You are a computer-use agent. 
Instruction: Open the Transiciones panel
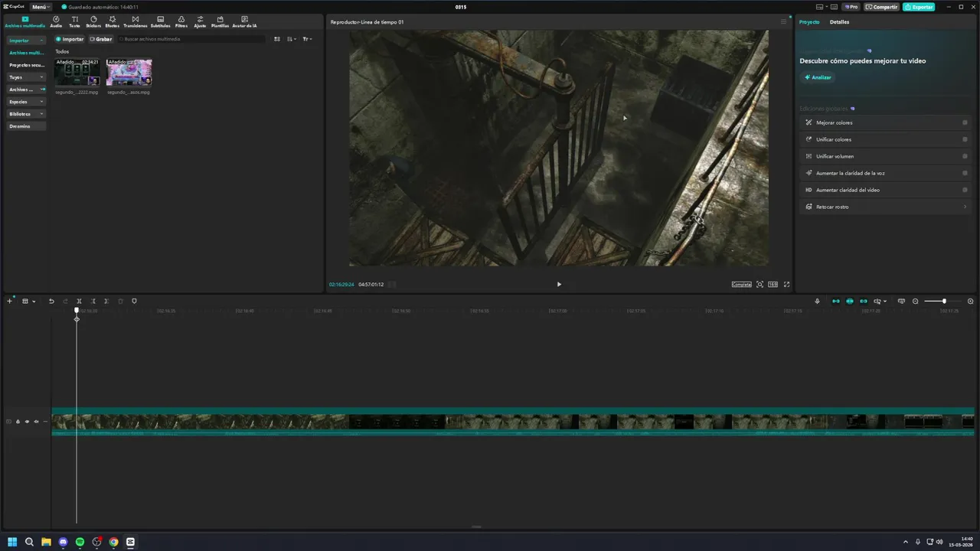point(136,21)
